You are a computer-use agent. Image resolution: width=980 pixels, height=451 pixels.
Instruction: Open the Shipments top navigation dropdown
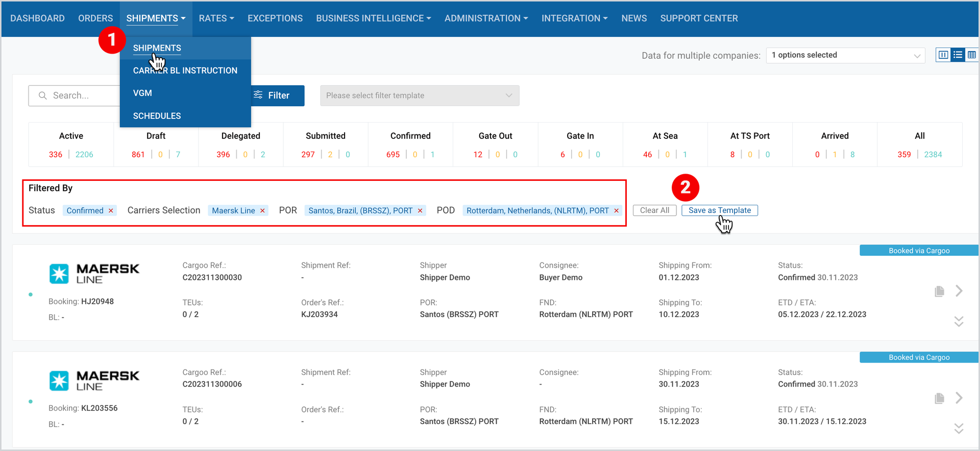coord(156,18)
